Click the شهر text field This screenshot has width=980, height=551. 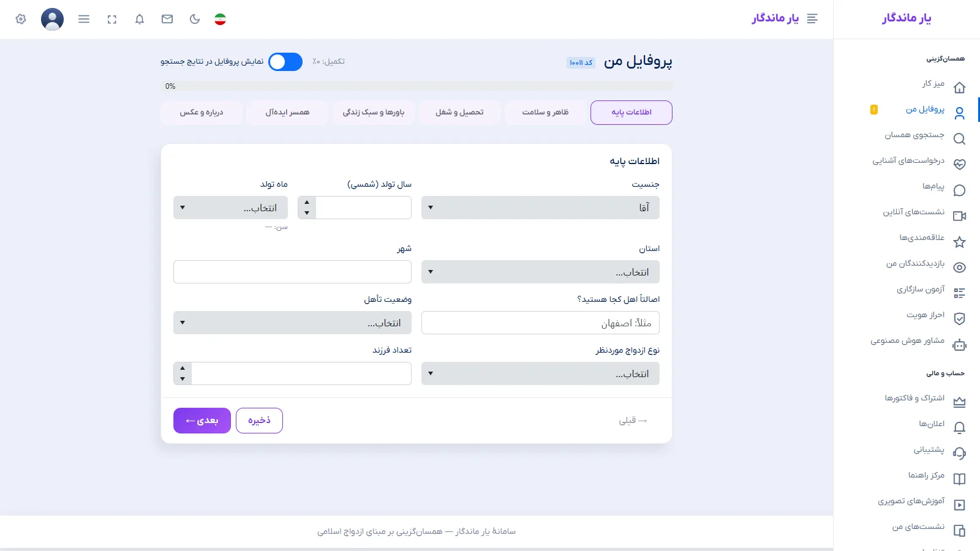tap(292, 272)
